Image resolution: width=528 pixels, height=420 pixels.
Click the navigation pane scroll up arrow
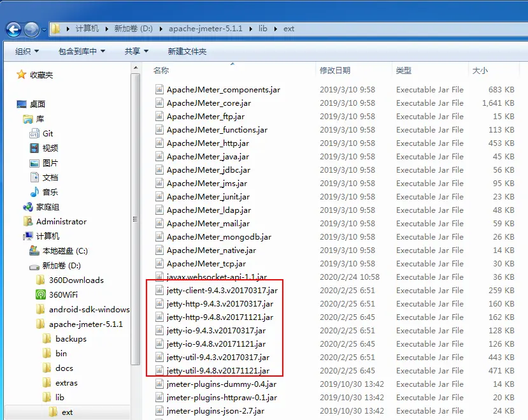(136, 68)
